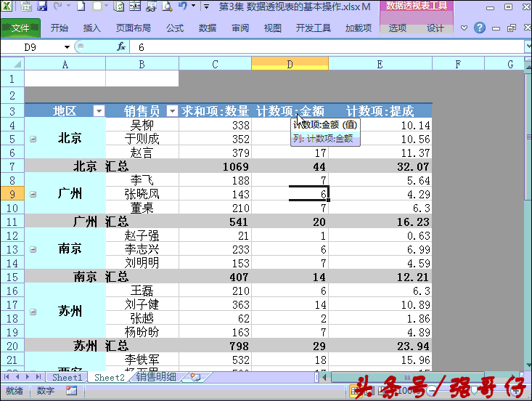Screen dimensions: 532x401
Task: Click the refresh-all sheets icon in quick access
Action: point(118,6)
